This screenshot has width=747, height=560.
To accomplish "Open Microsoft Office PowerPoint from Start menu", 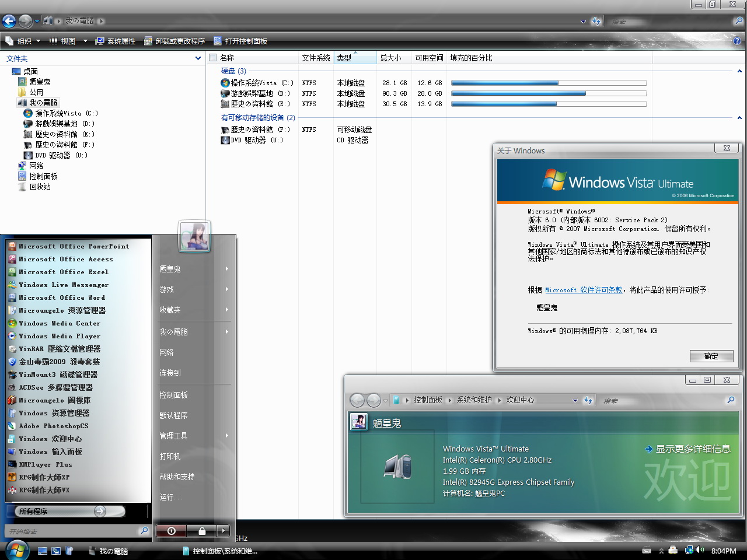I will tap(69, 246).
